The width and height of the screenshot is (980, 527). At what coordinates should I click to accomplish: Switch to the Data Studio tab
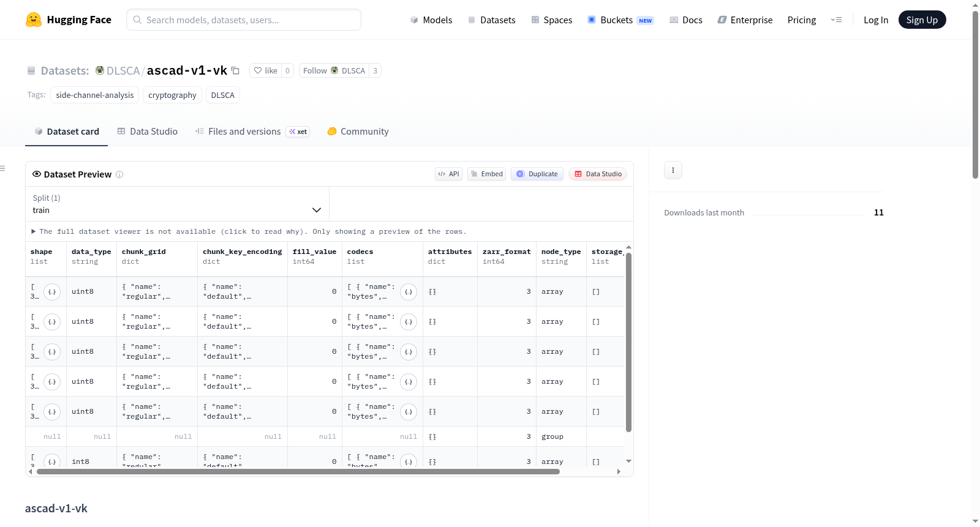(148, 131)
